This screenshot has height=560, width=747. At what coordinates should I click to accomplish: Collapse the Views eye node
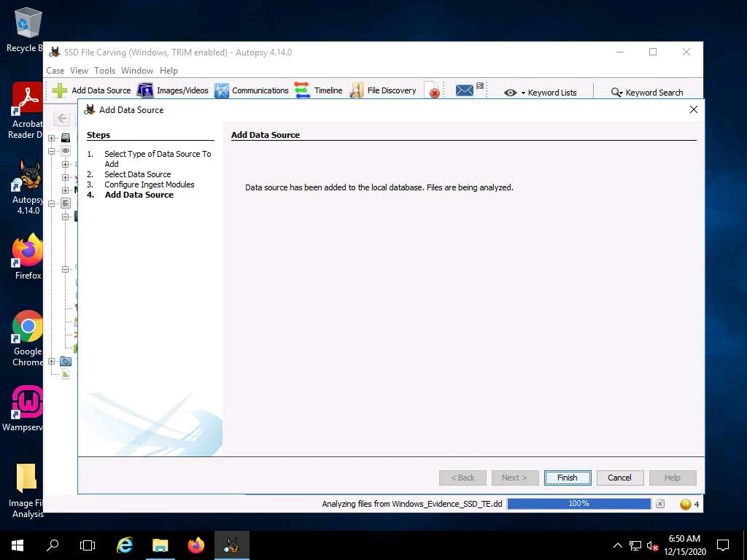[x=52, y=151]
